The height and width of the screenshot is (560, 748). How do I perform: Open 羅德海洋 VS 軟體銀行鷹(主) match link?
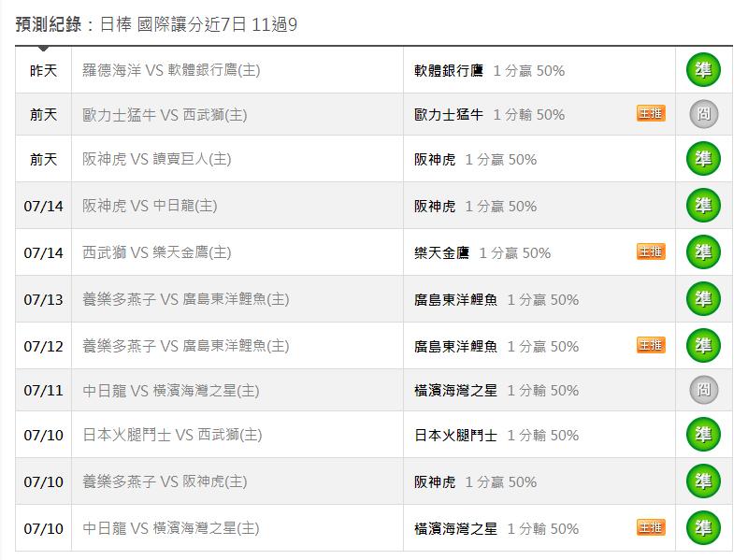[171, 71]
